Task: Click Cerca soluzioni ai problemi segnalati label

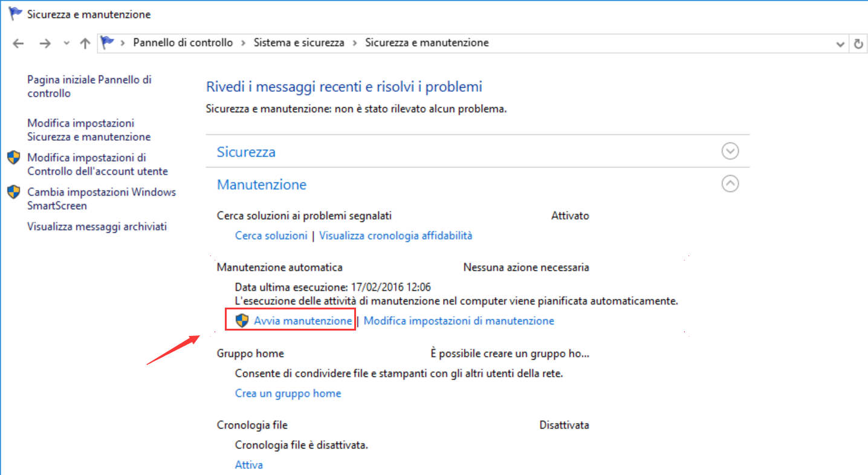Action: pos(304,216)
